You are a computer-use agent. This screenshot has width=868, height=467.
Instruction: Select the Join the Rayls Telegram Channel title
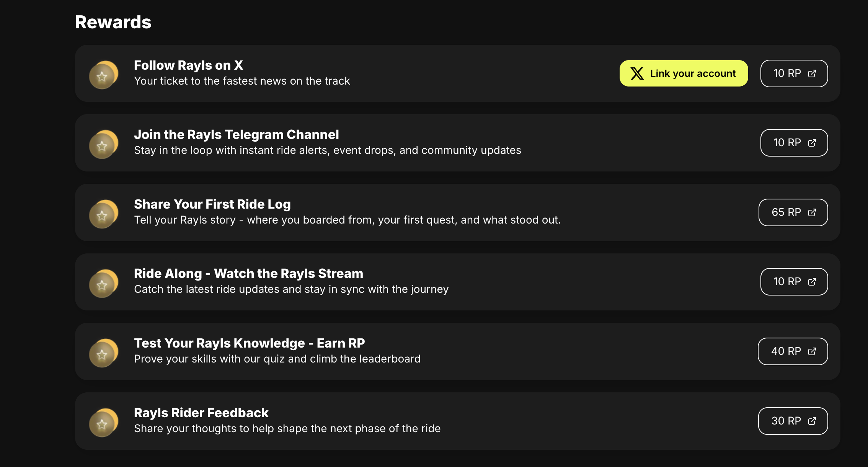point(237,135)
